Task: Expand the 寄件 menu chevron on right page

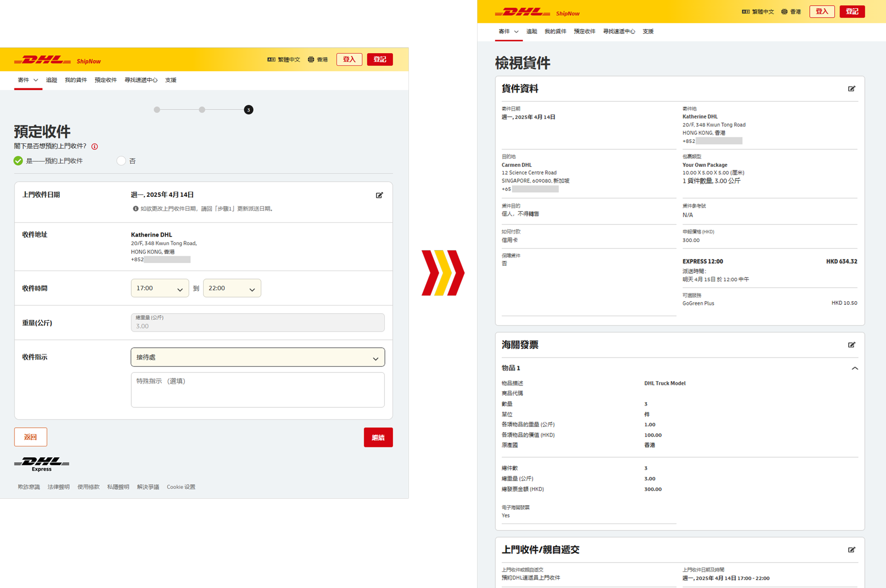Action: coord(516,32)
